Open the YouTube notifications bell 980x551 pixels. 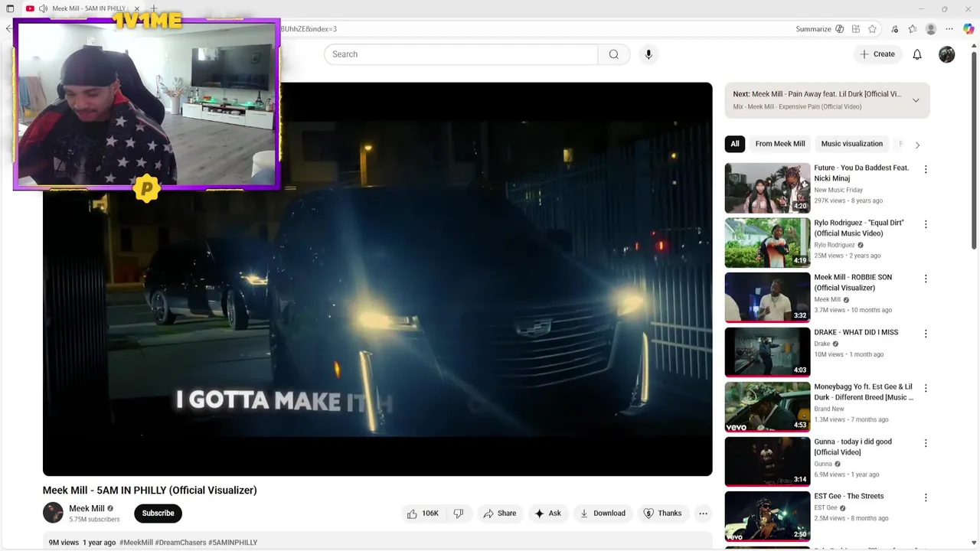(x=917, y=54)
